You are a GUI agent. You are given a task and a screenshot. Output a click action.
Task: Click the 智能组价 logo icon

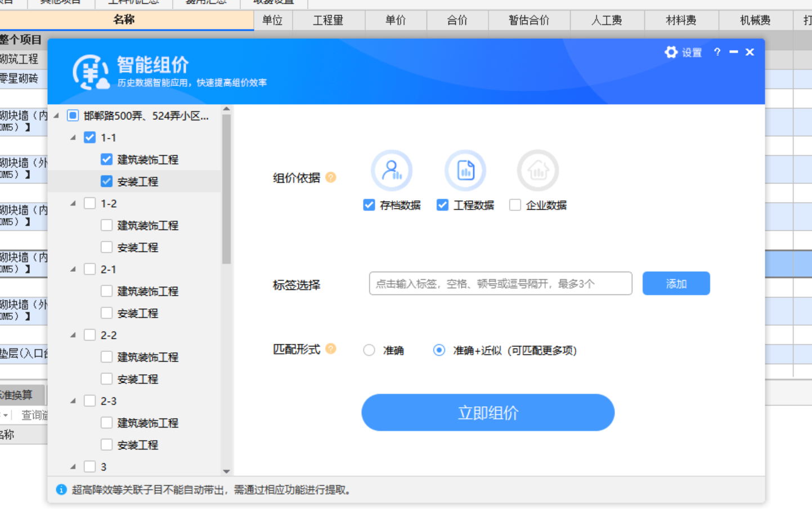(x=90, y=72)
